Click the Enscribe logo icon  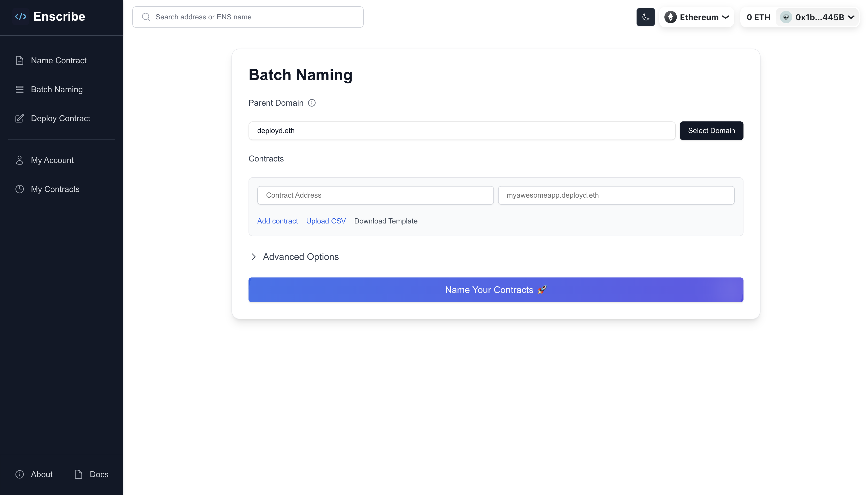pyautogui.click(x=20, y=16)
